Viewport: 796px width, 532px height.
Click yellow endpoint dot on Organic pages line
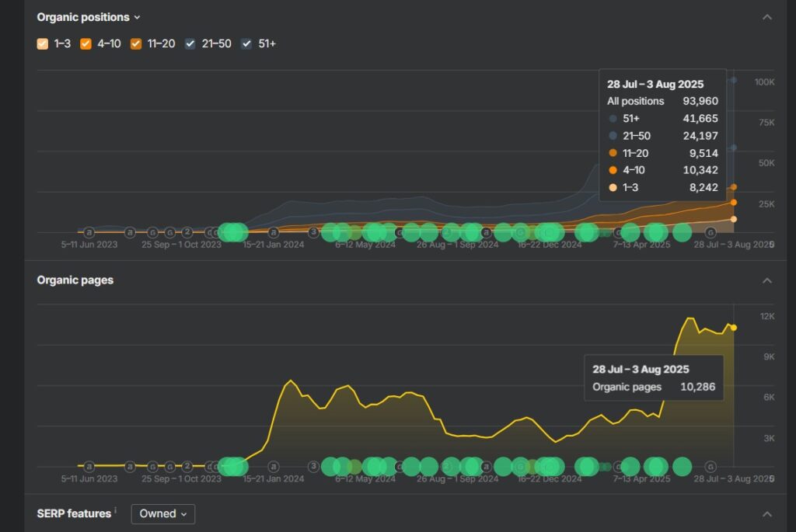click(x=734, y=327)
